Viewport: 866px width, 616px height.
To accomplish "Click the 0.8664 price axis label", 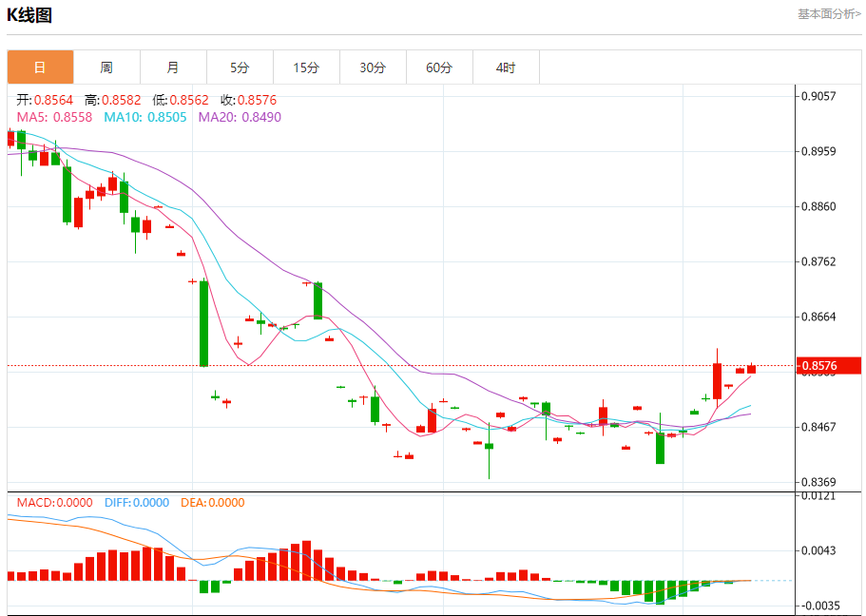I will (818, 317).
